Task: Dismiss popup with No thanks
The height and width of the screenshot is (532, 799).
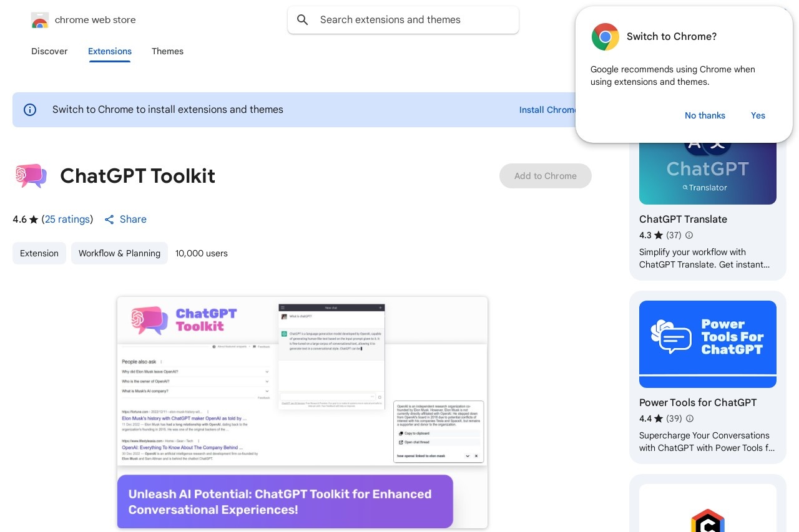Action: click(x=705, y=115)
